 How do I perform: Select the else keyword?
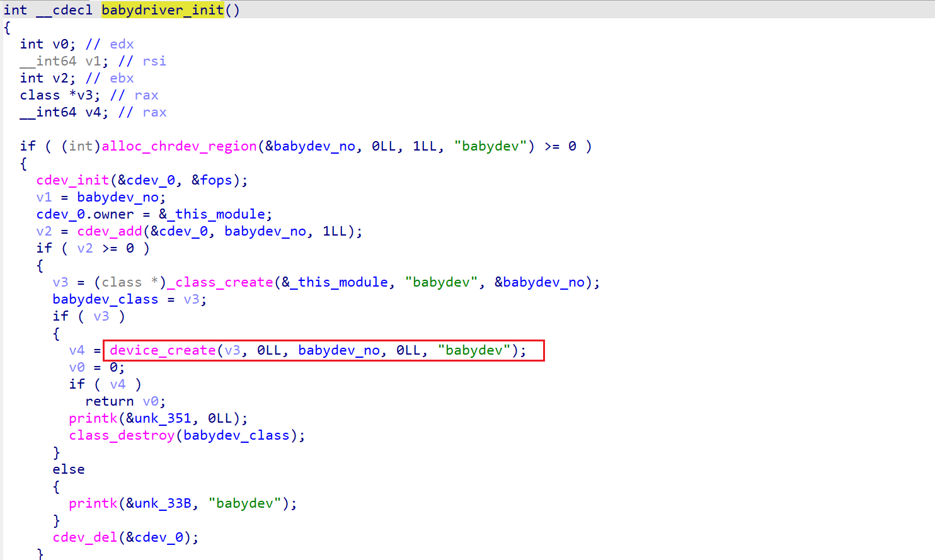click(69, 469)
